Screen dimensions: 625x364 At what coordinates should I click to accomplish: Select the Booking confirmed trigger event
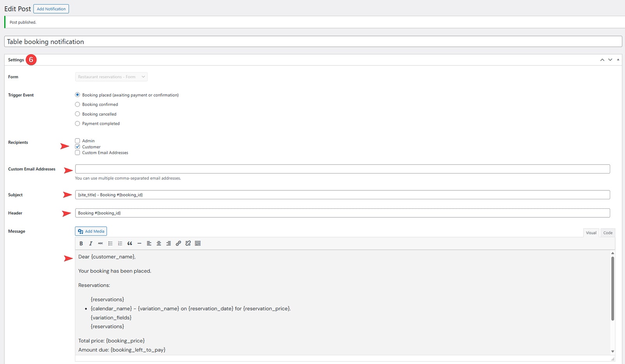[x=77, y=104]
